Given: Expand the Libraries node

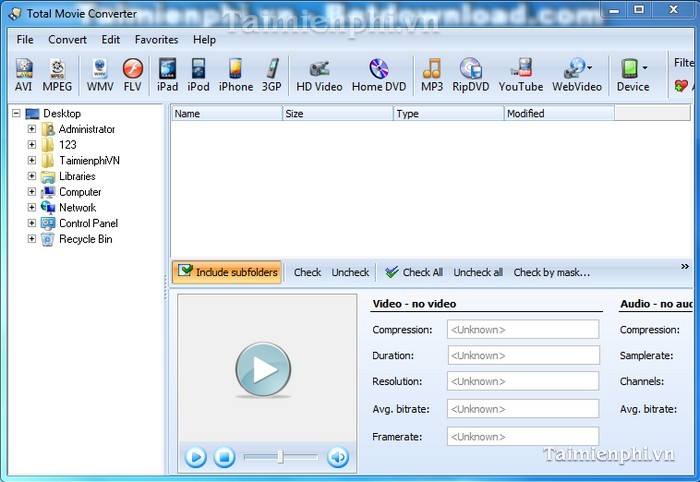Looking at the screenshot, I should coord(32,176).
